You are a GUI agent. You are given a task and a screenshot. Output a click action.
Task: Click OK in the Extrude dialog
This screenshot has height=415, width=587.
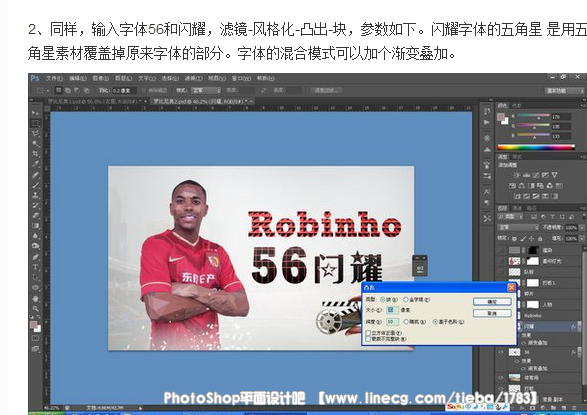[492, 302]
